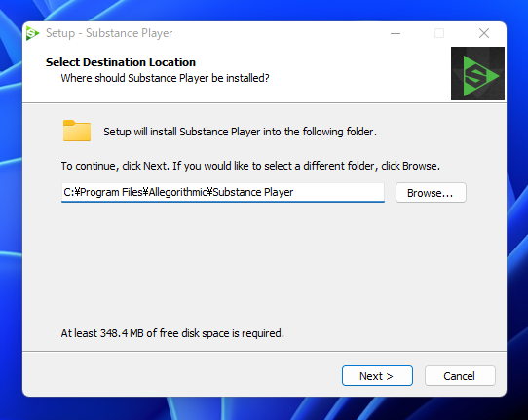This screenshot has width=528, height=420.
Task: Click the disabled maximize button
Action: (x=439, y=33)
